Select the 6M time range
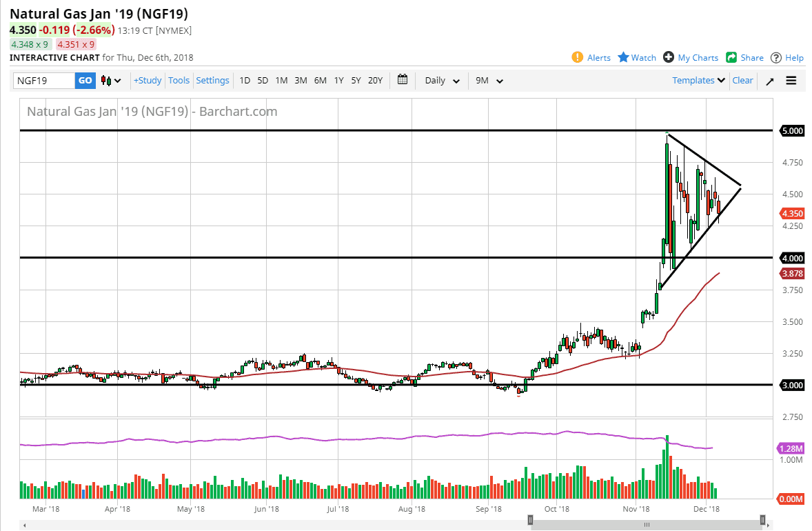This screenshot has height=531, width=812. [320, 80]
